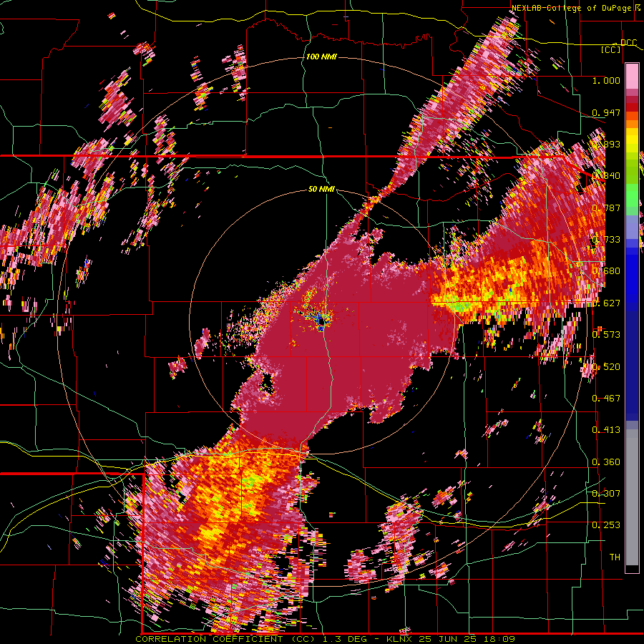Click the [CC] label above the color scale

point(611,49)
